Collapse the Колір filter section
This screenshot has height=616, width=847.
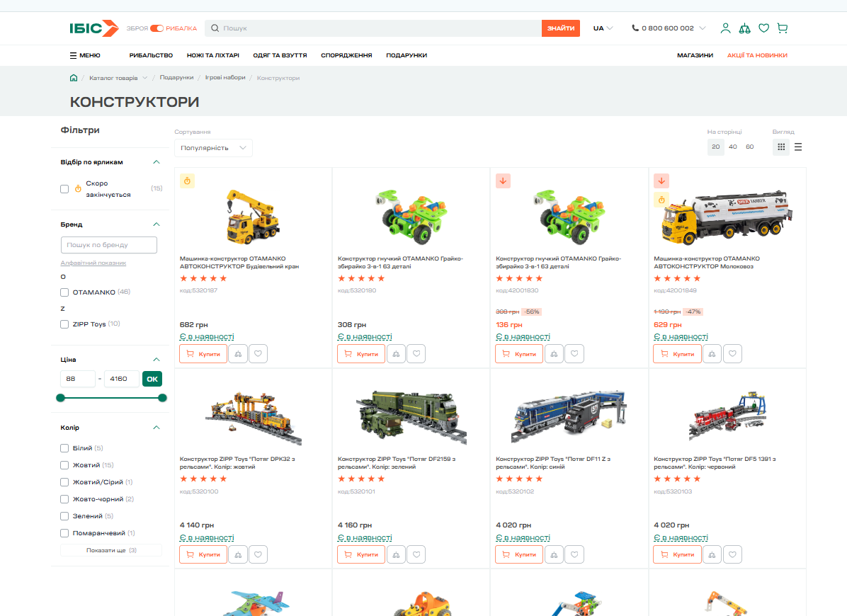(x=156, y=428)
